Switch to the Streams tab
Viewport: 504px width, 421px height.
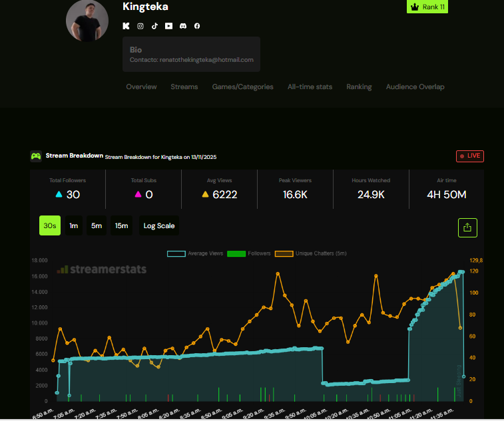[184, 86]
